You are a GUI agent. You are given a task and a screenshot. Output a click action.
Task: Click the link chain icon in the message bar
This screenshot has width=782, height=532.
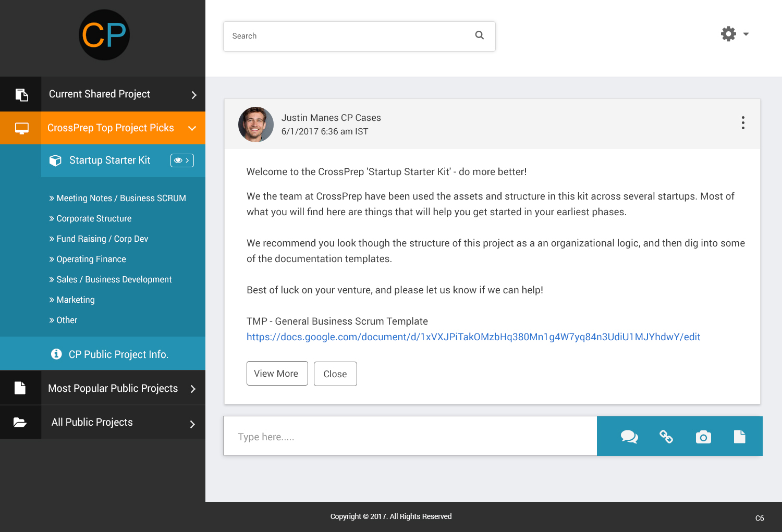(x=666, y=437)
